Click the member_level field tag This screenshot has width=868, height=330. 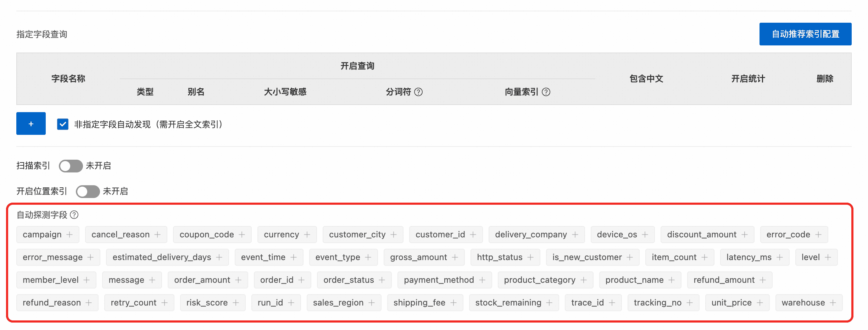[x=56, y=280]
